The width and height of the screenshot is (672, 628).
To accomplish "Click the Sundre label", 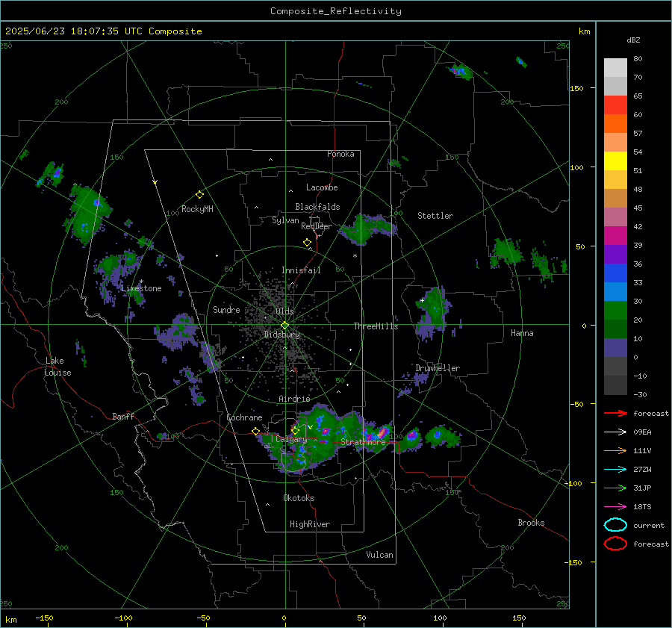I will click(226, 309).
